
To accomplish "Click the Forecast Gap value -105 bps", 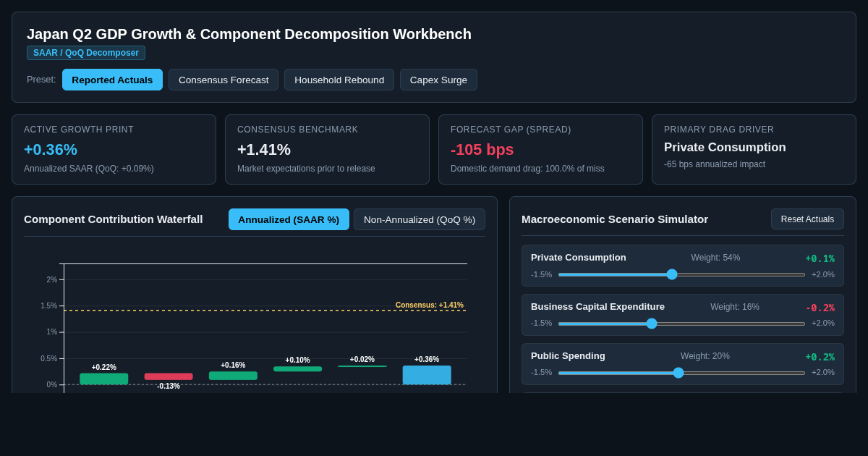I will click(482, 150).
